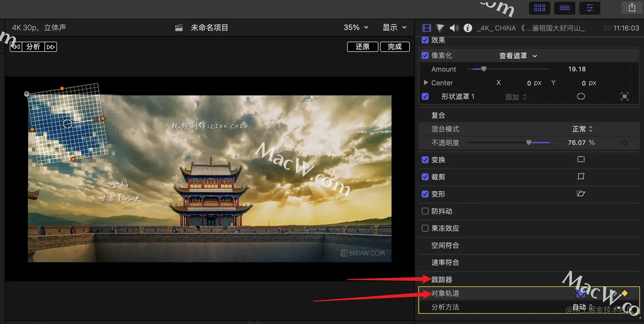Screen dimensions: 644x324
Task: Click the orange keyframe diamond for 对象轨道
Action: [625, 293]
